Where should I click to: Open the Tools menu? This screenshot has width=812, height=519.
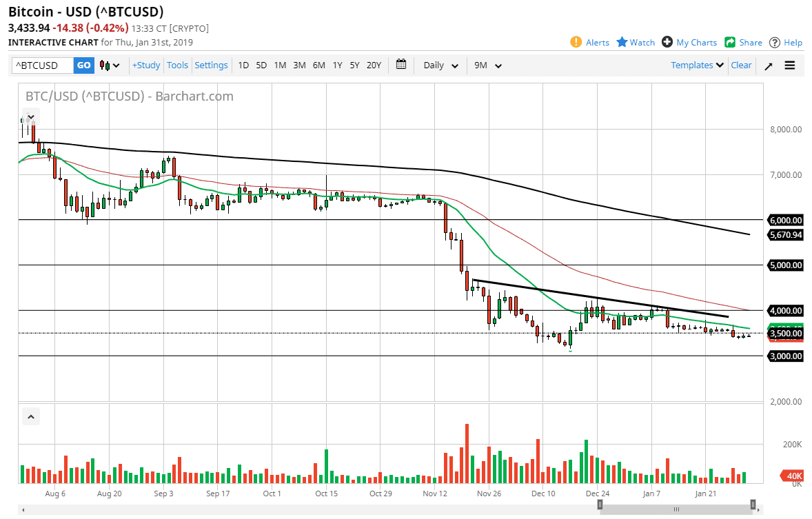(177, 65)
